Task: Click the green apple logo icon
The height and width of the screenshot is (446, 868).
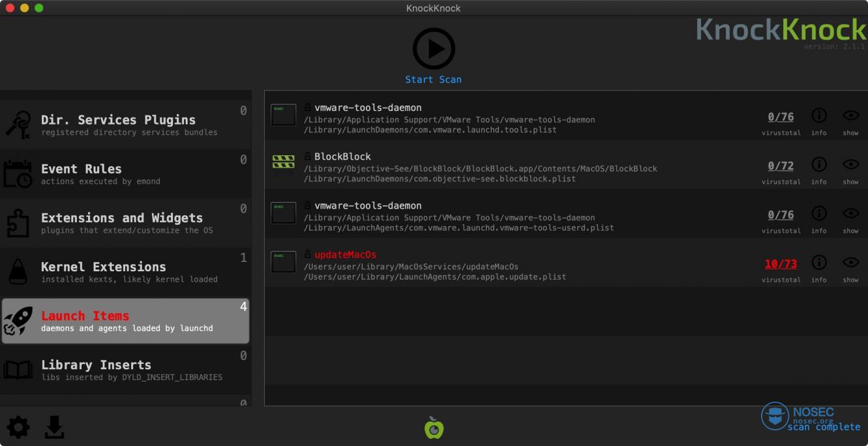Action: [x=434, y=427]
